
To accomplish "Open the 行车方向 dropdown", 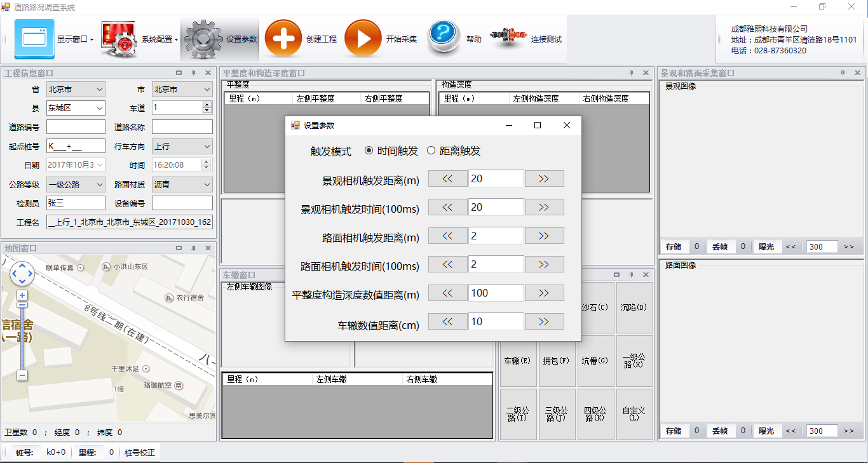I will coord(182,146).
